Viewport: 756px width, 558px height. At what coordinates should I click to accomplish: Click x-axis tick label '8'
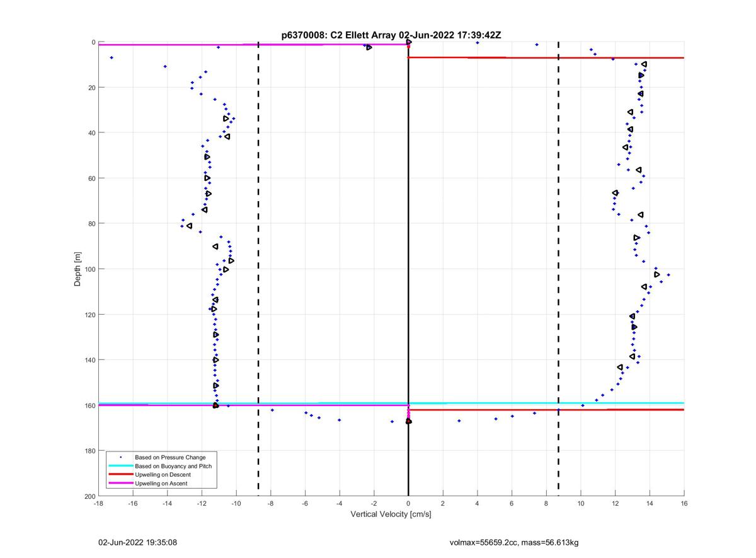[546, 504]
